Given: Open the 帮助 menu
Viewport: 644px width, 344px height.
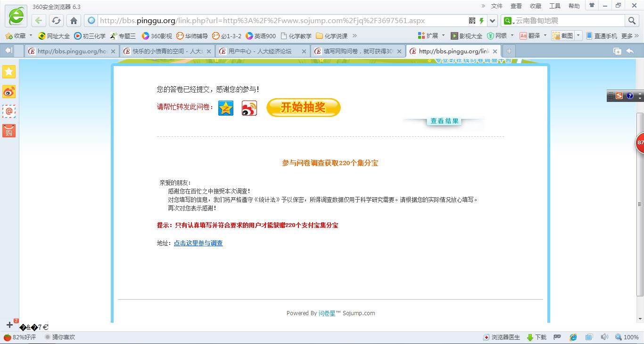Looking at the screenshot, I should pos(574,6).
